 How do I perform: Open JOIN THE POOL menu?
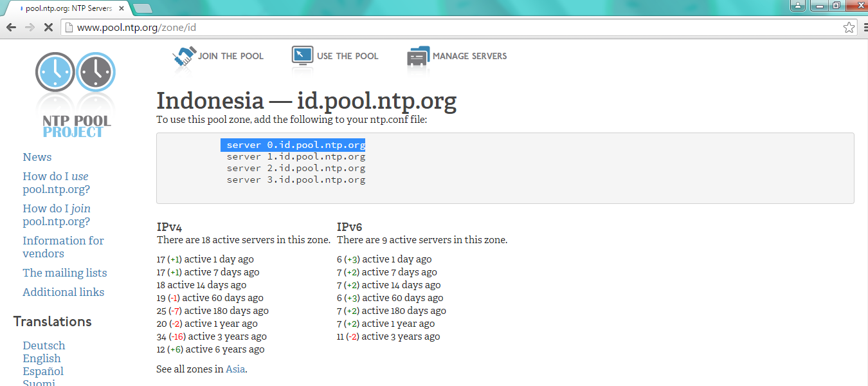231,56
